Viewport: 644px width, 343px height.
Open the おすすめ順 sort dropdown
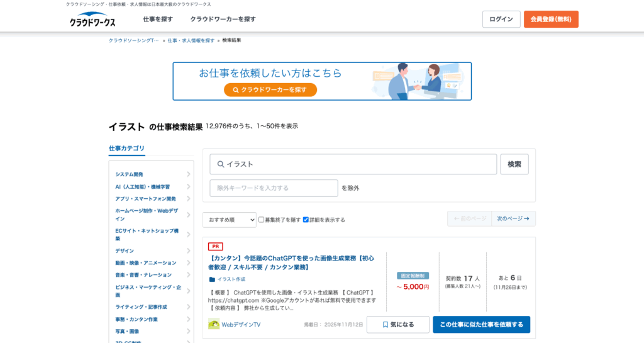229,220
